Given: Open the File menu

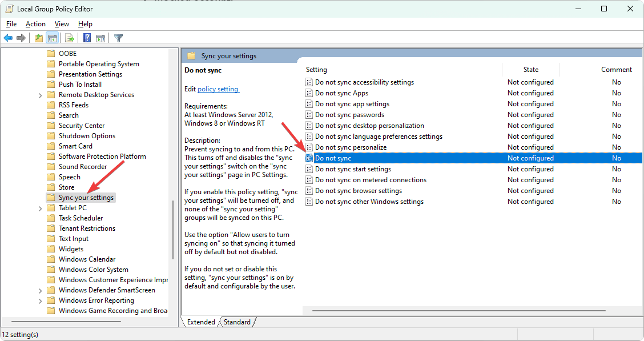Looking at the screenshot, I should click(x=11, y=24).
